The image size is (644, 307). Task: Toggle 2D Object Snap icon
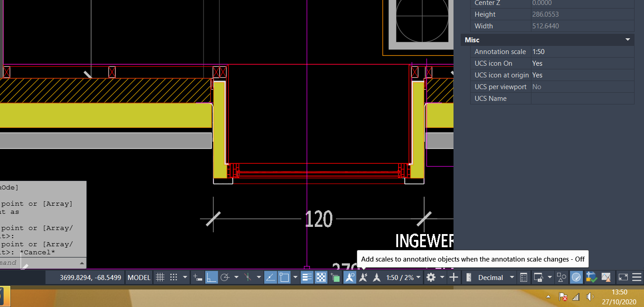point(284,277)
